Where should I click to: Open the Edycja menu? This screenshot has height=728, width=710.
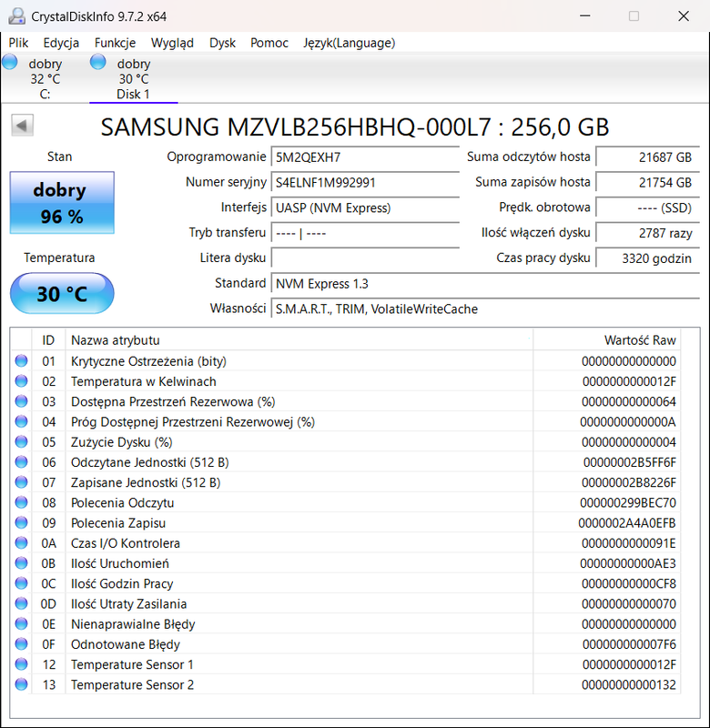click(61, 43)
